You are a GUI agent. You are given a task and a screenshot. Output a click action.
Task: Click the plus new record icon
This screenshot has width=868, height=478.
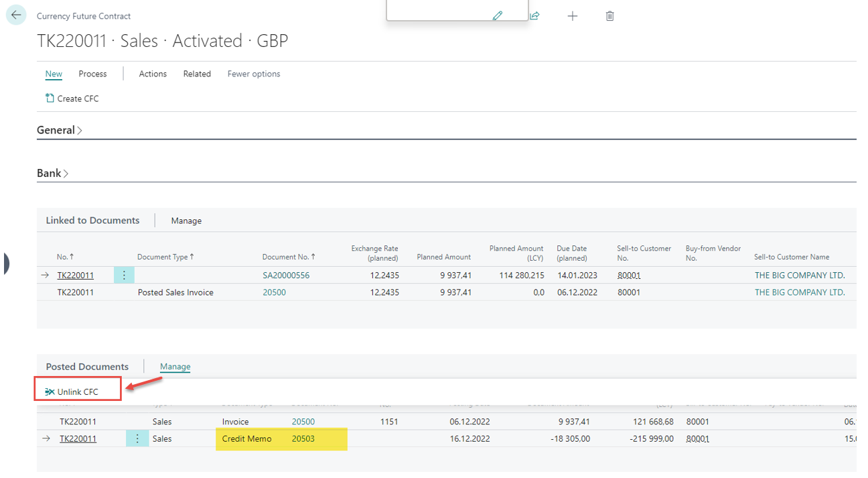tap(572, 15)
